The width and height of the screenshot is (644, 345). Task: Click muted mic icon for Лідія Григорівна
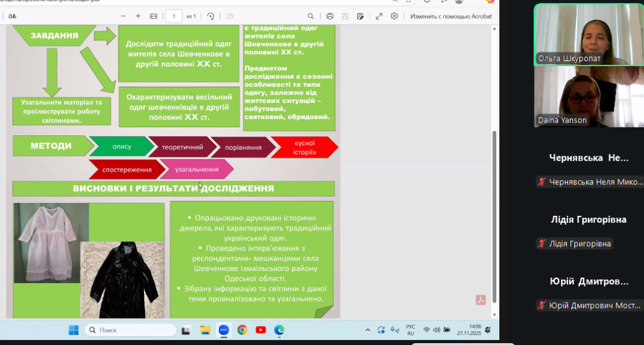541,244
